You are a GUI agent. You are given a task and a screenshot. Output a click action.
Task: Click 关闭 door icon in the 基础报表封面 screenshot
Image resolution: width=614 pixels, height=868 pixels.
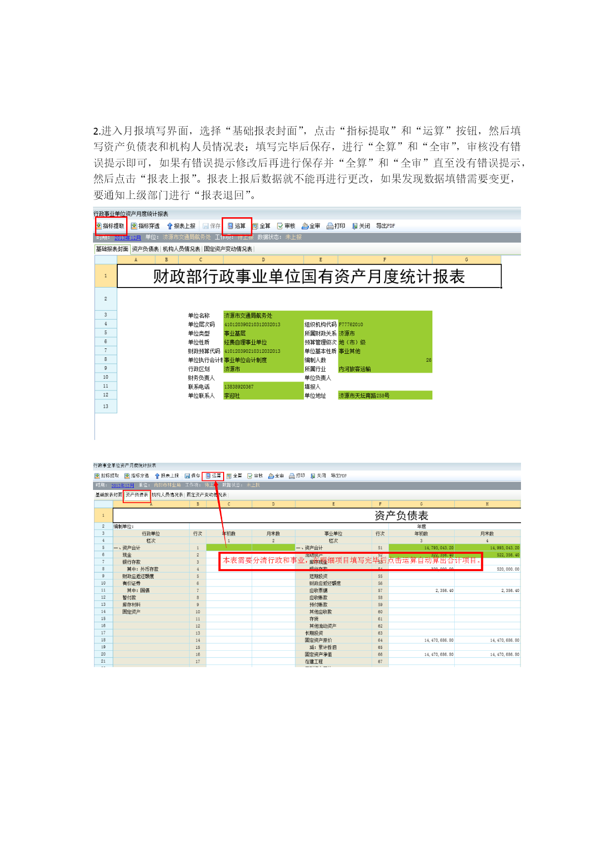click(355, 226)
